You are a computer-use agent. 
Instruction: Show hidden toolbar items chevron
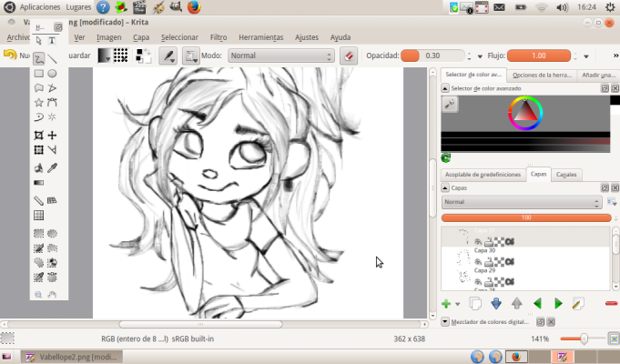coord(615,56)
